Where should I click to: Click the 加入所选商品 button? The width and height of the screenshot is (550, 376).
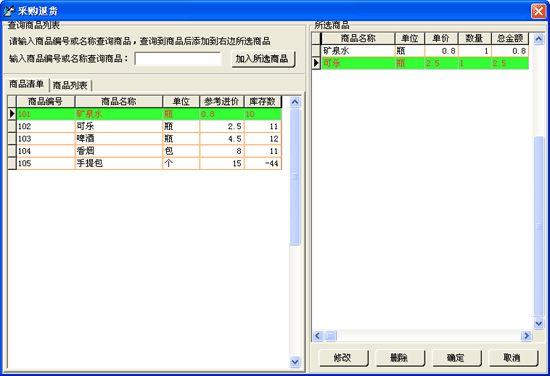point(263,59)
